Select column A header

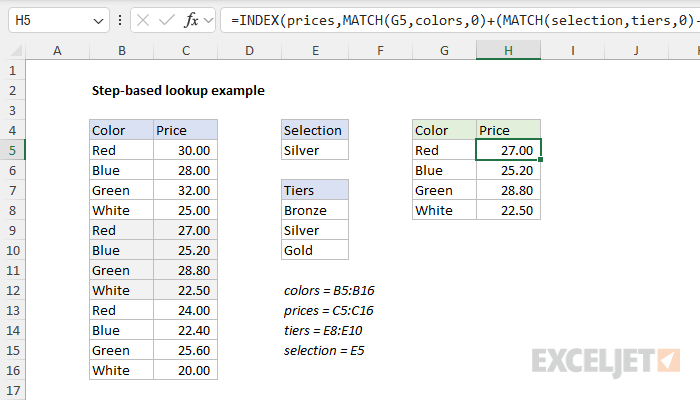point(57,50)
